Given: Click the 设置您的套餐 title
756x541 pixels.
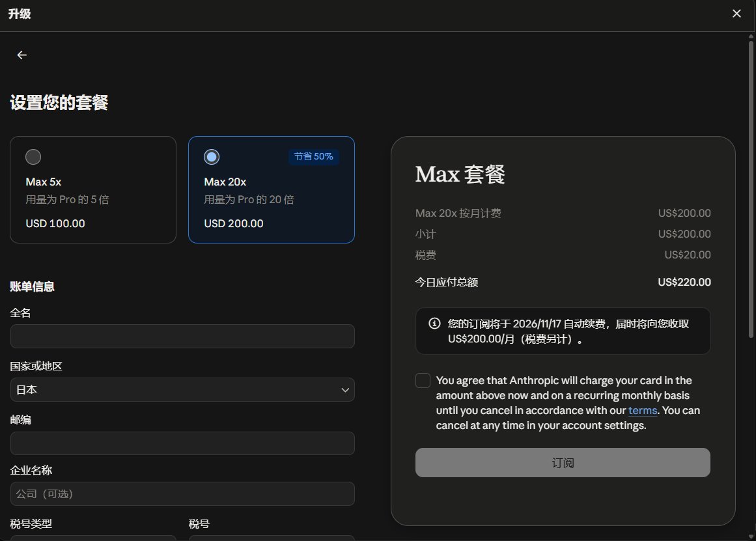Looking at the screenshot, I should pos(59,102).
